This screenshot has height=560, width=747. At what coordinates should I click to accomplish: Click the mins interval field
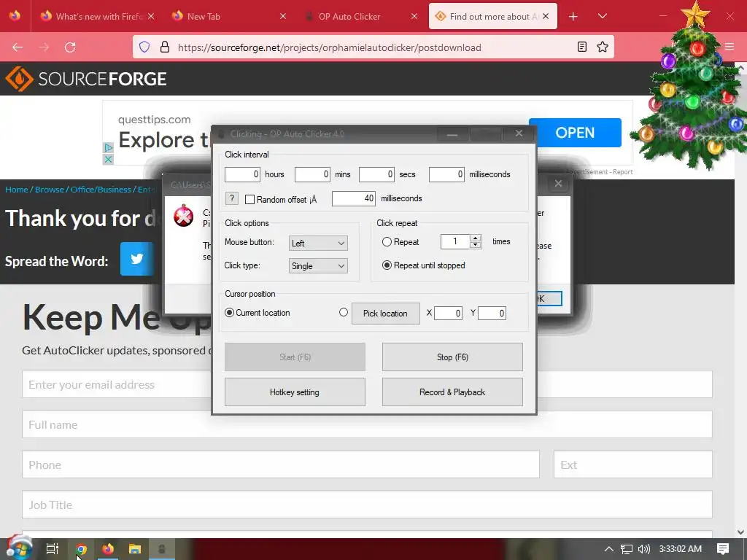(312, 174)
